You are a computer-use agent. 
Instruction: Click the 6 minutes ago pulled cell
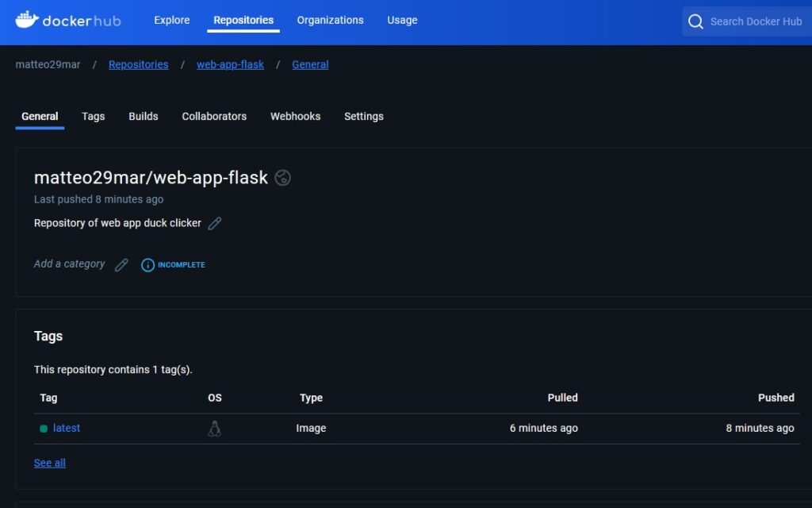click(544, 428)
